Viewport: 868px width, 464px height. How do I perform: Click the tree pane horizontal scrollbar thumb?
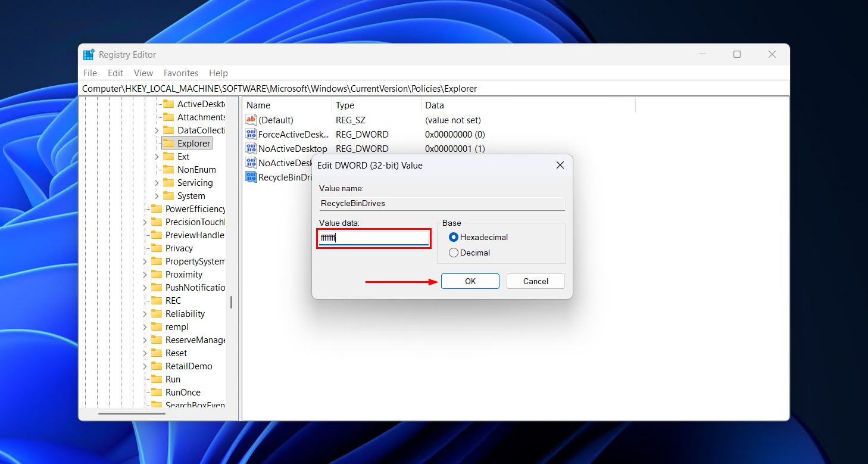(x=132, y=413)
